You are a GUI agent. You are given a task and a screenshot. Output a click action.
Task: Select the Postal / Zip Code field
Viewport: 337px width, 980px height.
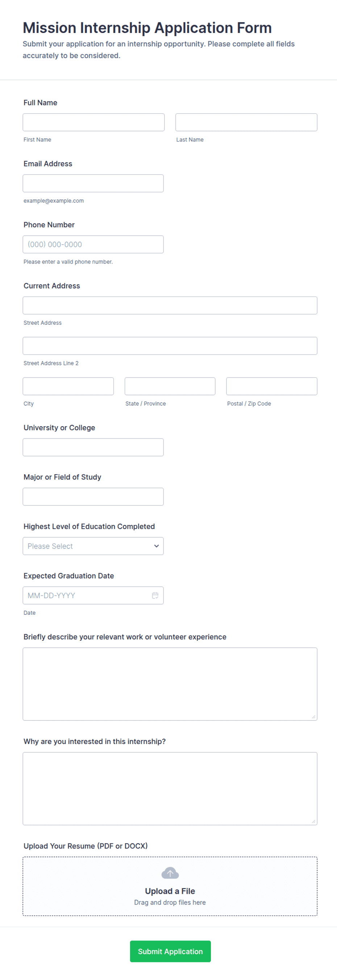tap(272, 386)
